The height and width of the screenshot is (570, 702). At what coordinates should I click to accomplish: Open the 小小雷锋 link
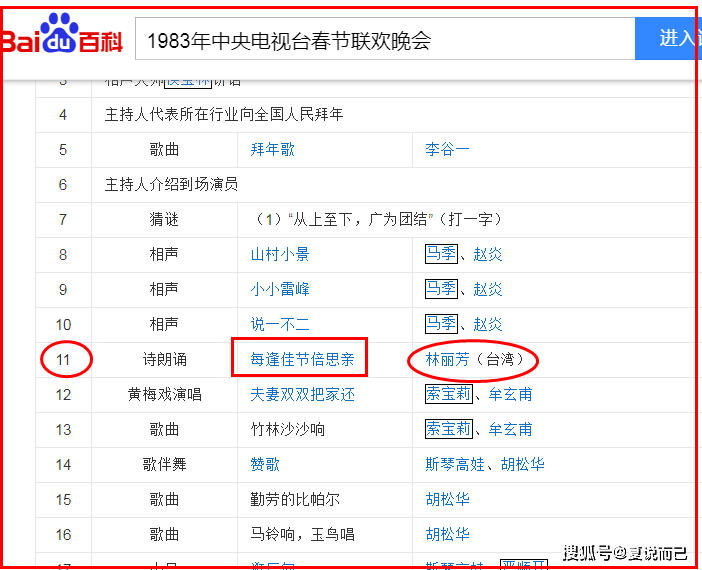pos(280,289)
